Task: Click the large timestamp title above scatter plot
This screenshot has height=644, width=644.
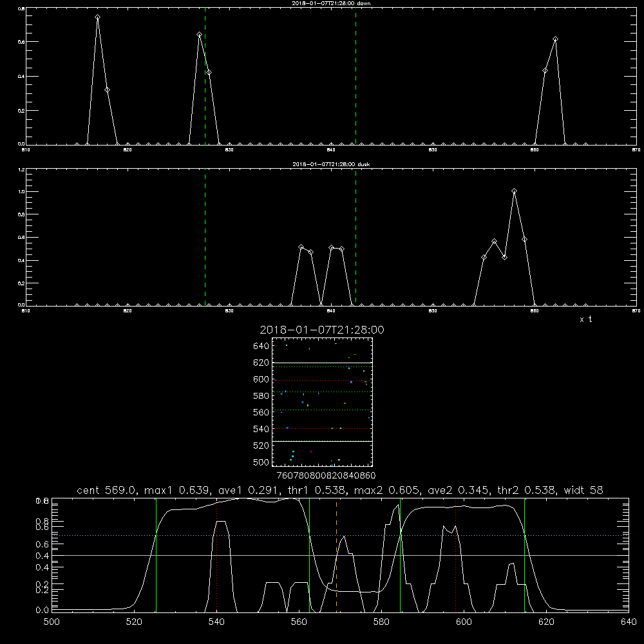Action: coord(322,330)
